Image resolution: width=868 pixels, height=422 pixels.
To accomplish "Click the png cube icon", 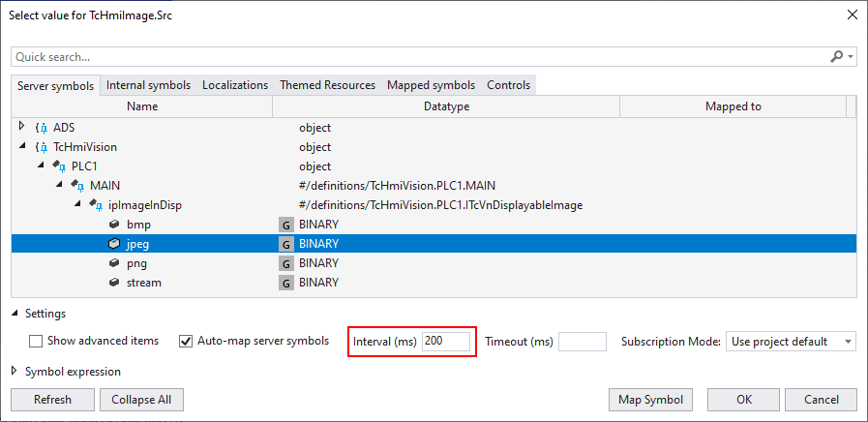I will [114, 262].
